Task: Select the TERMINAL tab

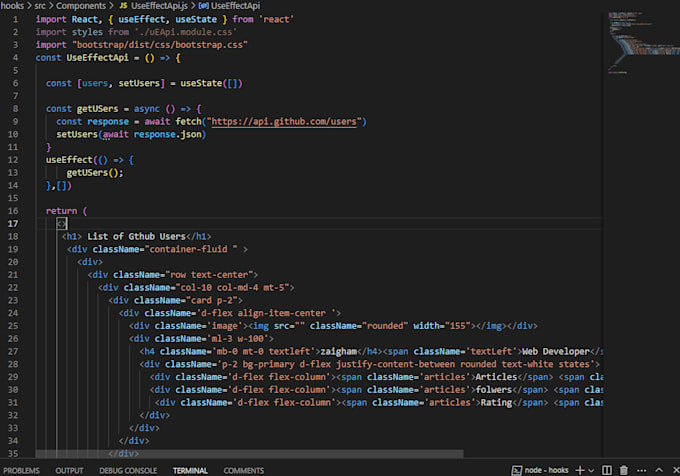Action: coord(190,471)
